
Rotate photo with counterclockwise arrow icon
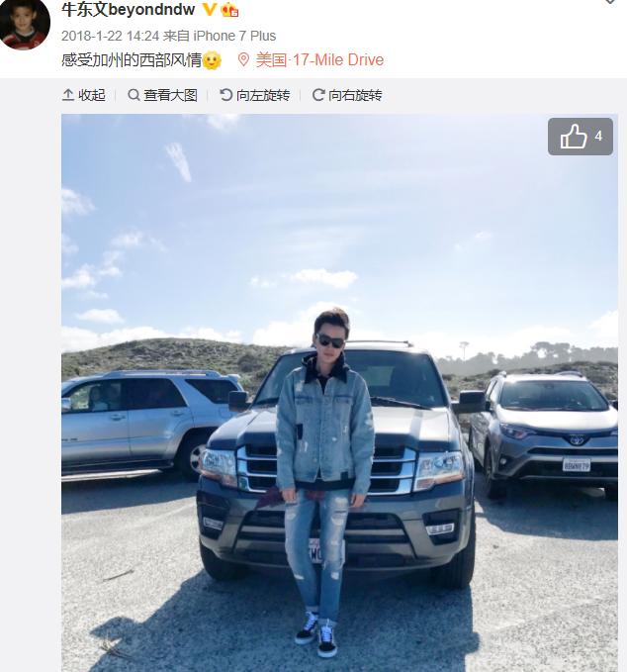225,95
